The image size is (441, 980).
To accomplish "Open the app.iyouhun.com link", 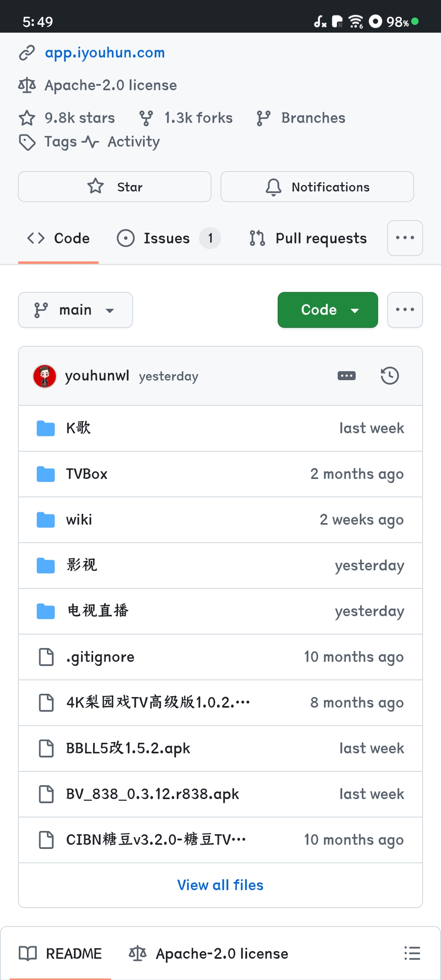I will point(105,53).
